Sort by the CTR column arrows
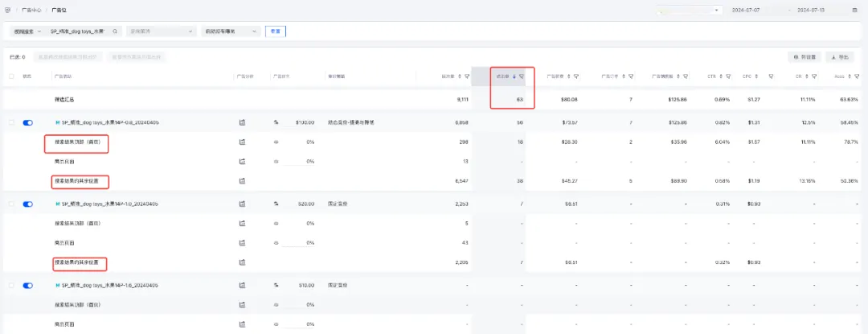 click(x=721, y=76)
